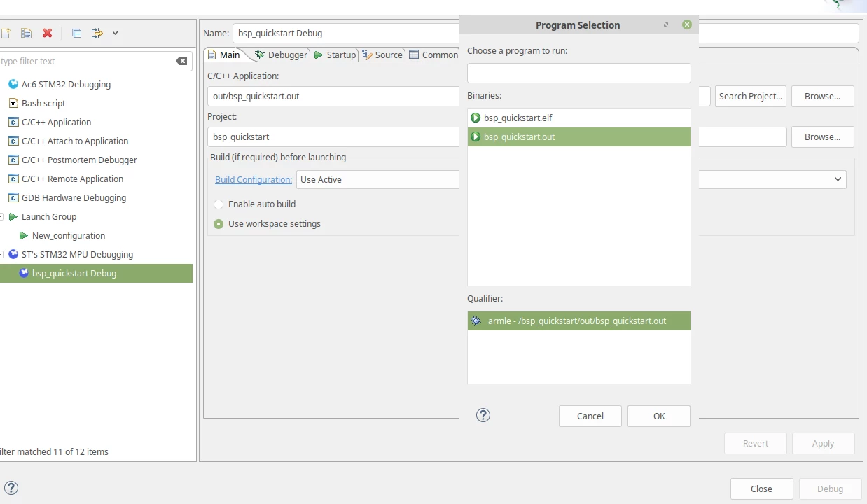
Task: Open the filter toolbar dropdown arrow
Action: (x=116, y=33)
